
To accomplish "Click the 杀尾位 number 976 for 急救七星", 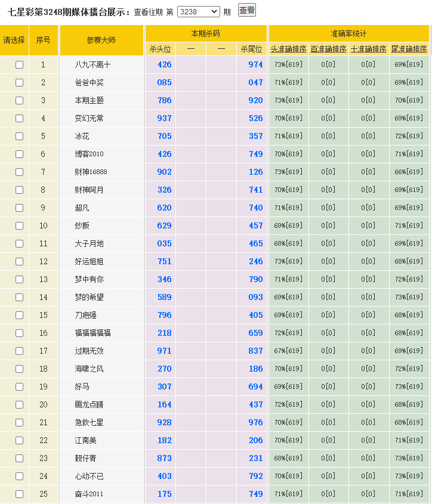I will (x=255, y=422).
